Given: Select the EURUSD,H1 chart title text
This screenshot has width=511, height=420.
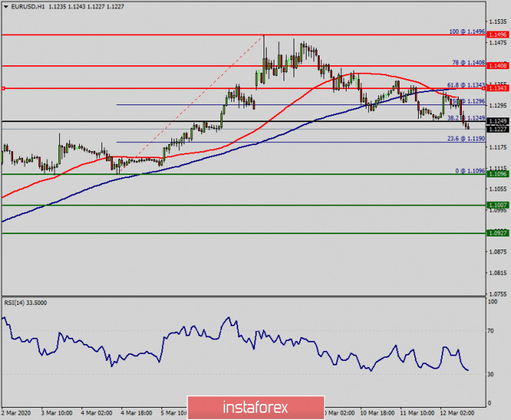Looking at the screenshot, I should 28,6.
